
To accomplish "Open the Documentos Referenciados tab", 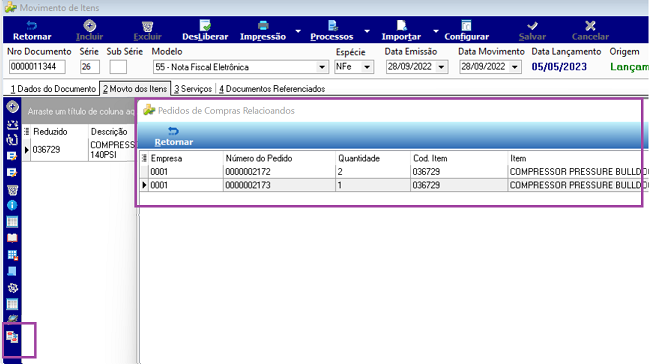I will tap(272, 89).
